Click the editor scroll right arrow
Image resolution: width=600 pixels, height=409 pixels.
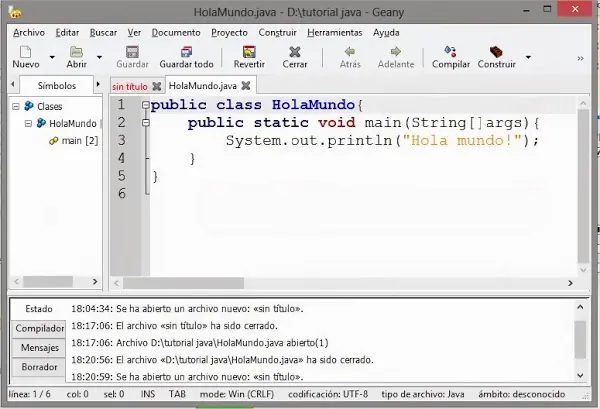click(570, 283)
